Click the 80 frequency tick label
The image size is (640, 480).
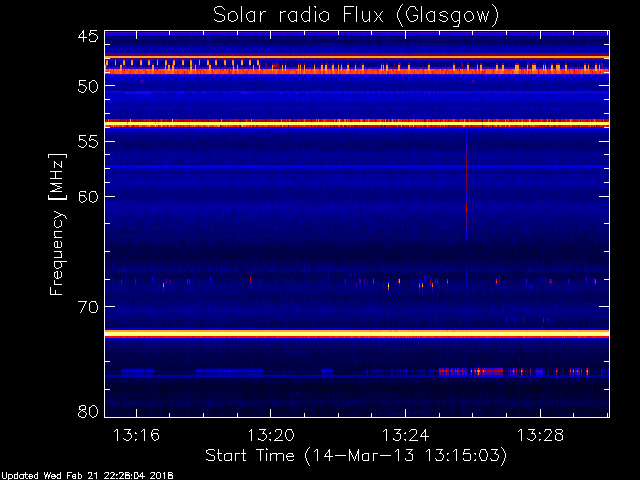tap(88, 411)
